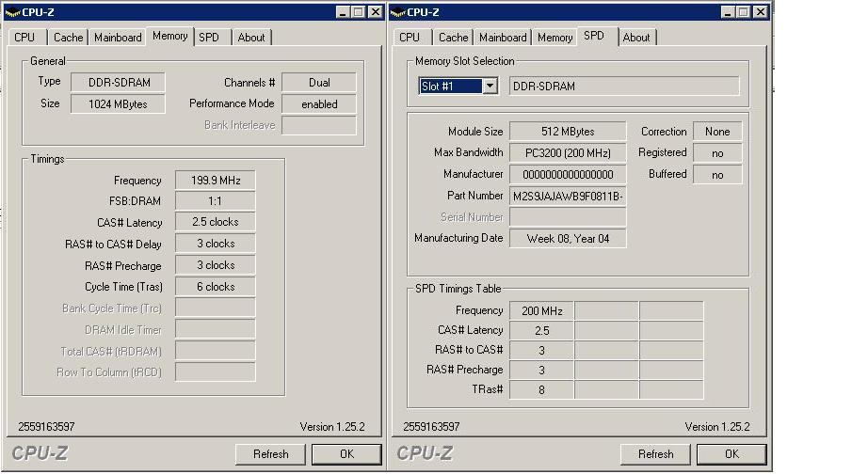The height and width of the screenshot is (474, 868).
Task: Click Refresh button in right CPU-Z window
Action: click(x=656, y=454)
